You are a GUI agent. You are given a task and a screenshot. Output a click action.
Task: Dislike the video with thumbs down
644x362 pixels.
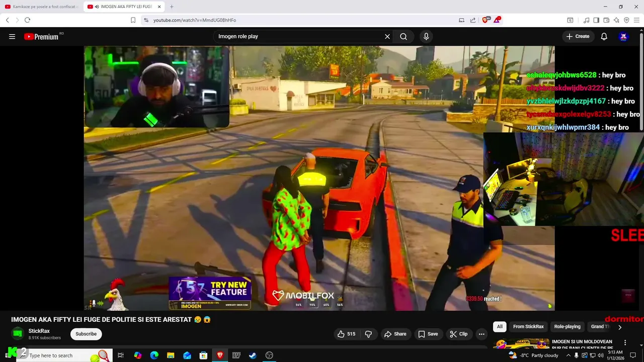[x=368, y=334]
